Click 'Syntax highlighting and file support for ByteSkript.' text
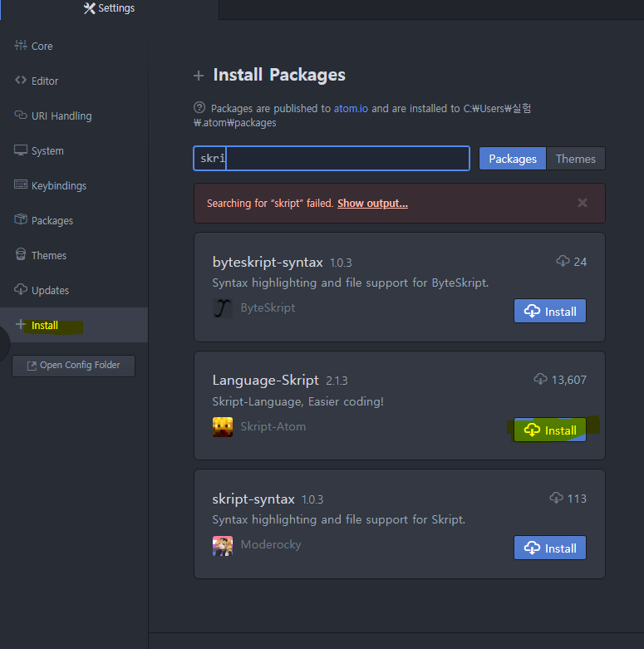 coord(351,283)
